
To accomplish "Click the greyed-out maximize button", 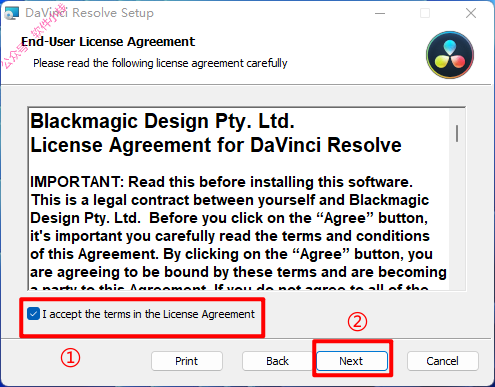I will pyautogui.click(x=425, y=13).
